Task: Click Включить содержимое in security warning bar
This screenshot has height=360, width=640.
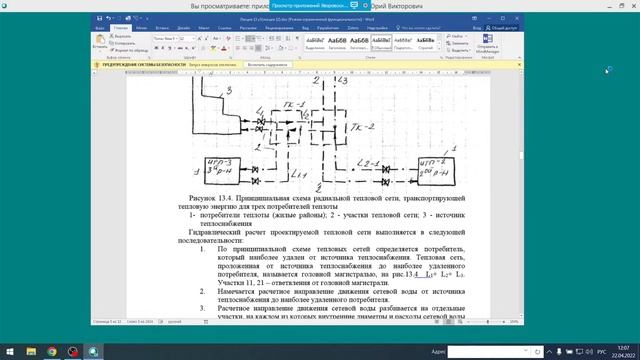Action: point(268,65)
